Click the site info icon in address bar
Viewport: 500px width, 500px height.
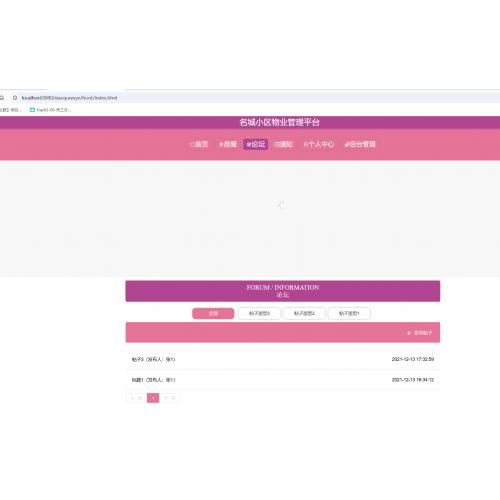coord(15,98)
